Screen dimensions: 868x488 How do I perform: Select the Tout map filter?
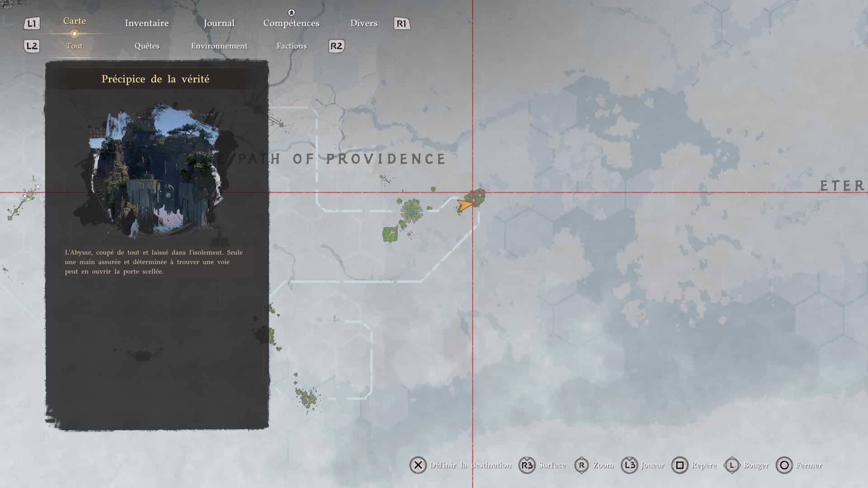(x=74, y=46)
